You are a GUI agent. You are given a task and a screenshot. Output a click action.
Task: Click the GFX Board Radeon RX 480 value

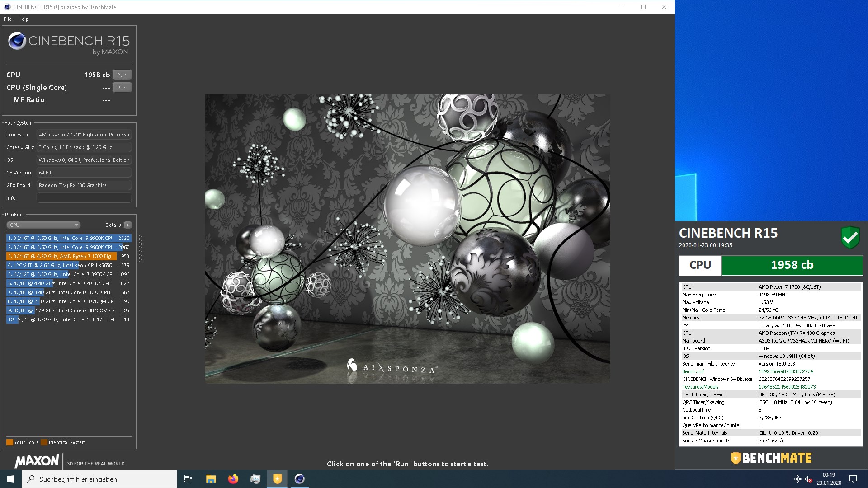pos(84,185)
